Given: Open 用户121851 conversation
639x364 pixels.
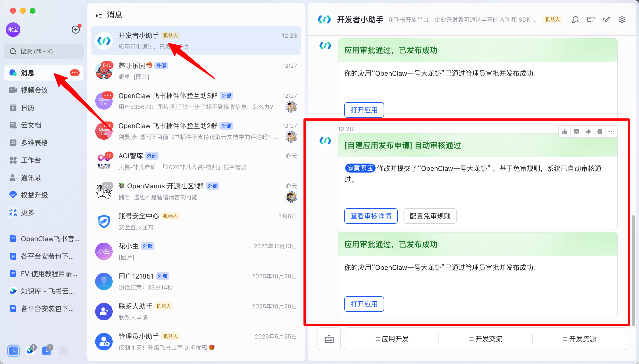Looking at the screenshot, I should (196, 281).
